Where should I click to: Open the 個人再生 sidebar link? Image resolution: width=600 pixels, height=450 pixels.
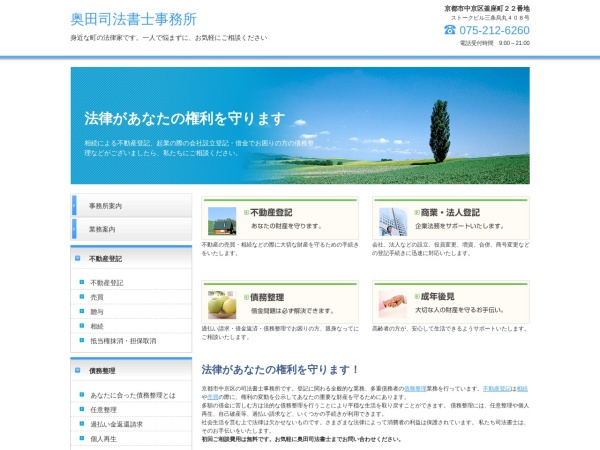click(103, 439)
